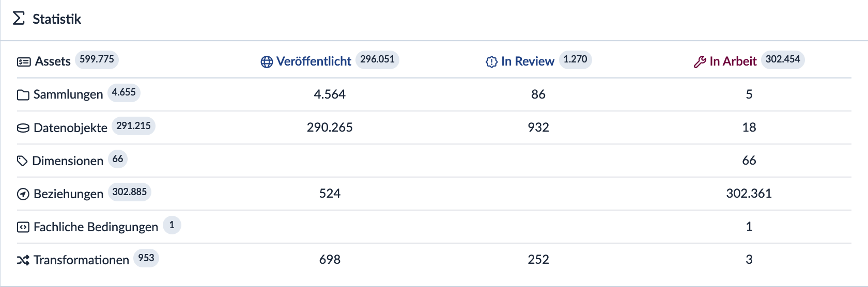
Task: Click the 599.775 Assets count badge
Action: [97, 59]
